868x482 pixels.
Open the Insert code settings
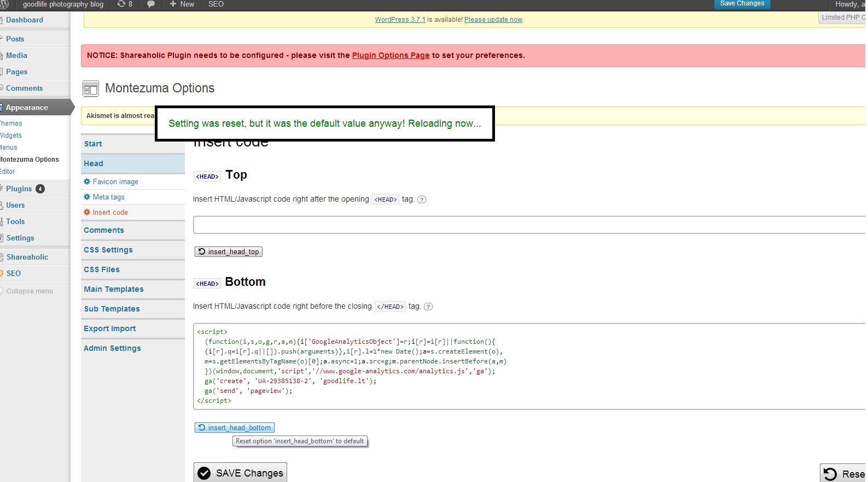click(x=110, y=213)
